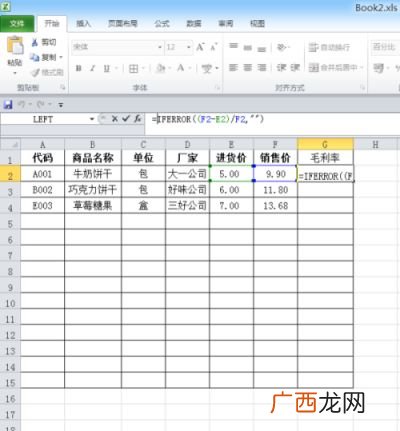Click the Select All corner button
The image size is (400, 431).
10,145
